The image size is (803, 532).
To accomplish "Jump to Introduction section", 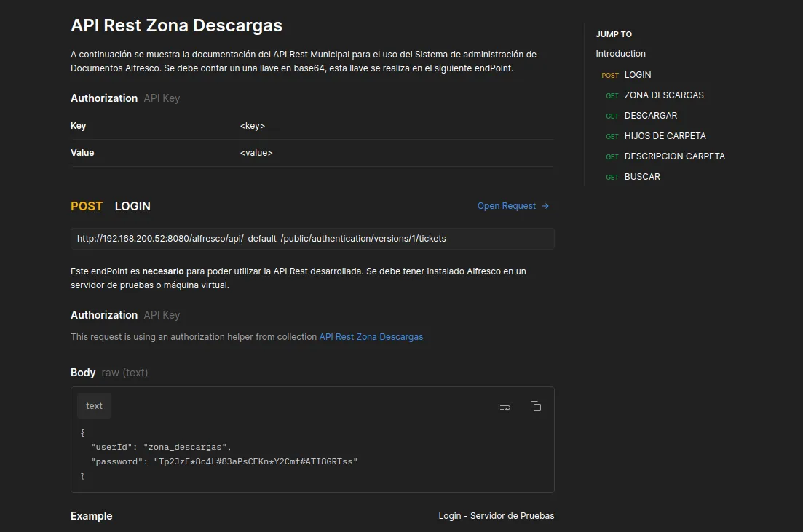I will [x=621, y=54].
